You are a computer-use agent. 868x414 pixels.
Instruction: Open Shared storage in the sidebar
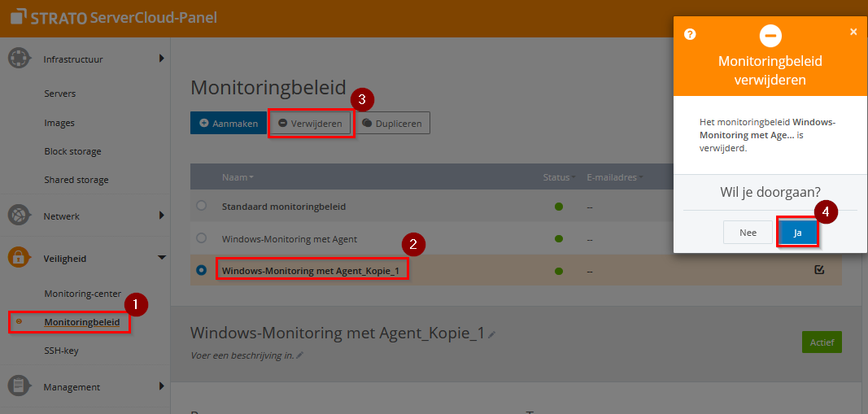coord(76,180)
